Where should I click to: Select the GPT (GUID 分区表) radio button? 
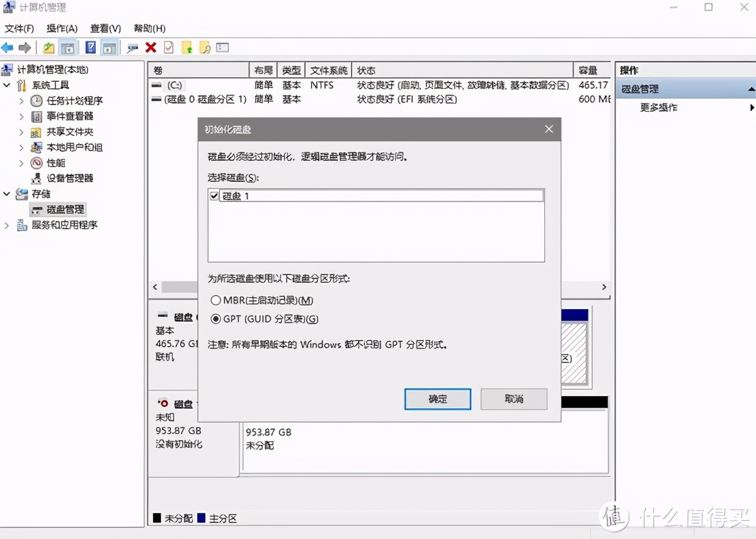click(216, 319)
